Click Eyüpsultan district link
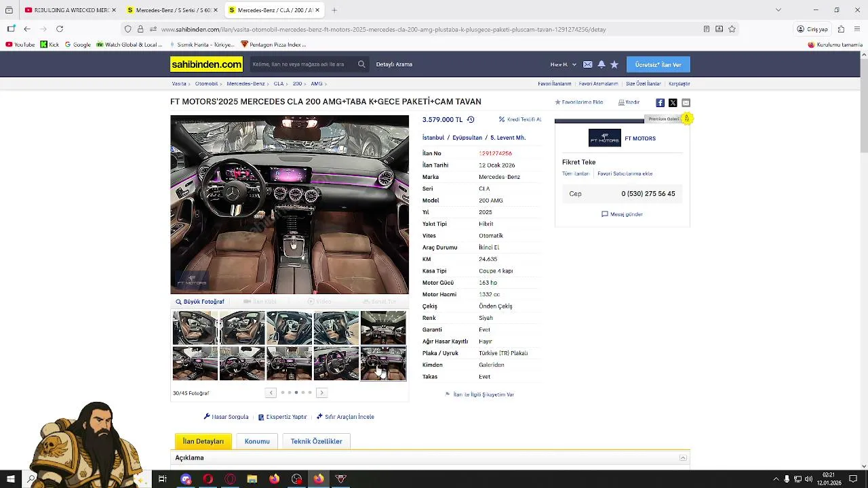Image resolution: width=868 pixels, height=488 pixels. (x=467, y=138)
